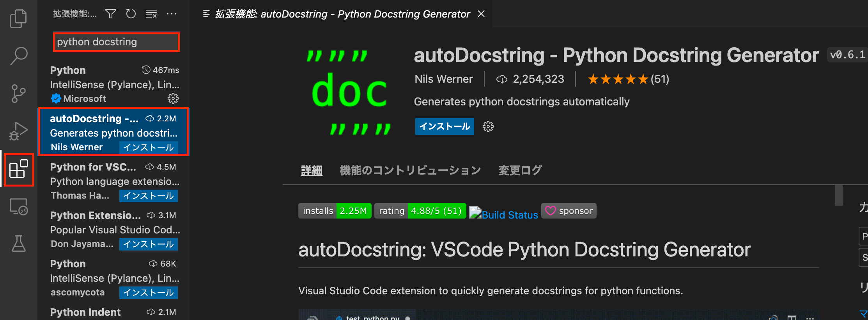This screenshot has width=868, height=320.
Task: Click the python docstring search field
Action: (116, 42)
